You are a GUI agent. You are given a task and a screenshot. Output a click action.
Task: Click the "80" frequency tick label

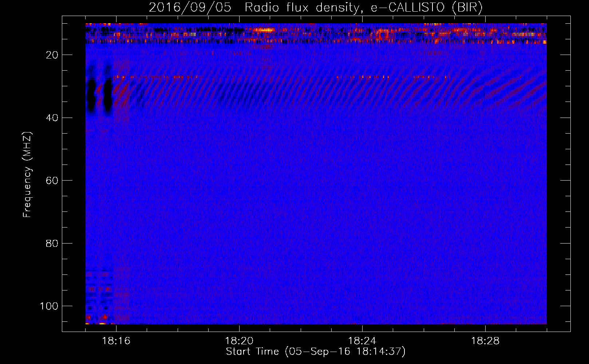(x=52, y=243)
